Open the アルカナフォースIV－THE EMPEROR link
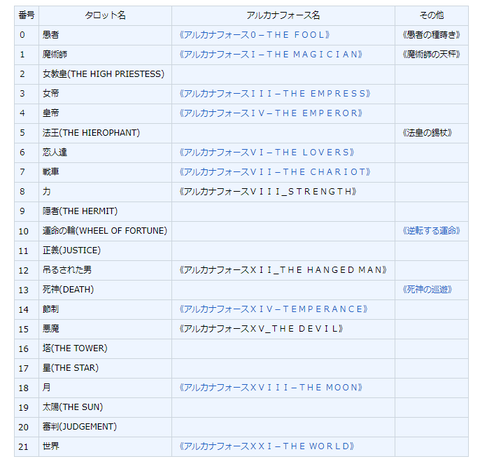The width and height of the screenshot is (480, 466). (271, 113)
